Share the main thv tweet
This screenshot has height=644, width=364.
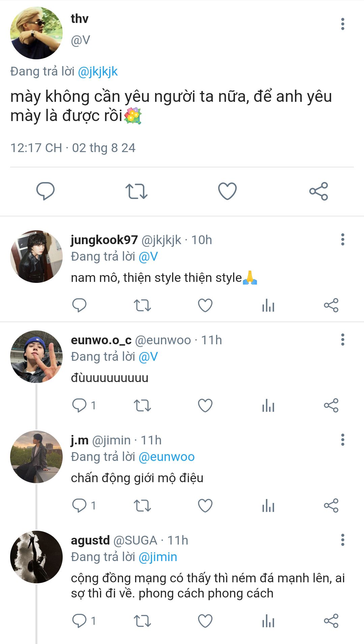click(318, 191)
